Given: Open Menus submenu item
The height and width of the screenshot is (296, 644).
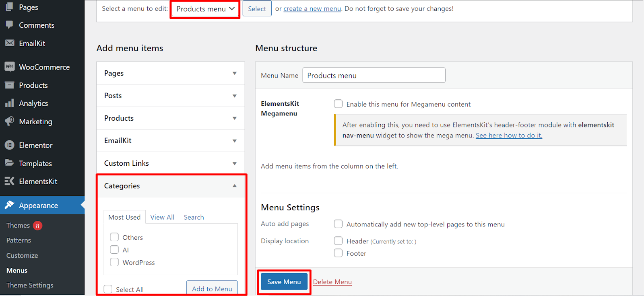Looking at the screenshot, I should point(17,270).
